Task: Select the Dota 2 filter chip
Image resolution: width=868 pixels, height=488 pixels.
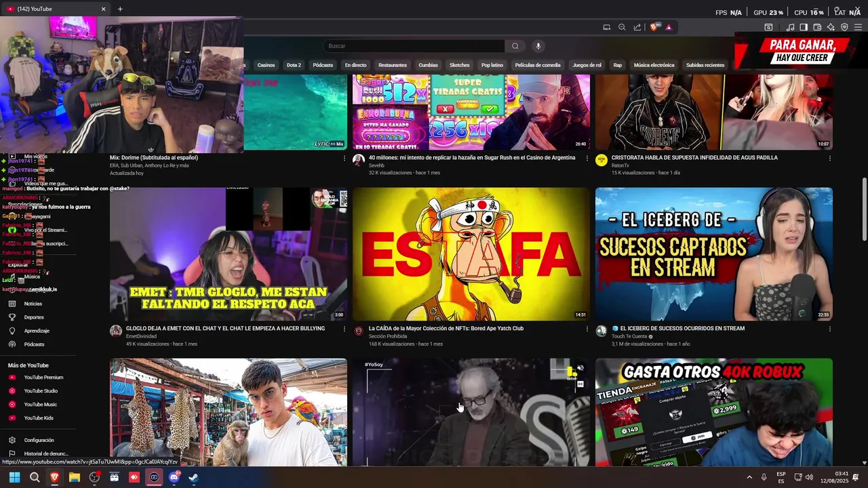Action: (294, 65)
